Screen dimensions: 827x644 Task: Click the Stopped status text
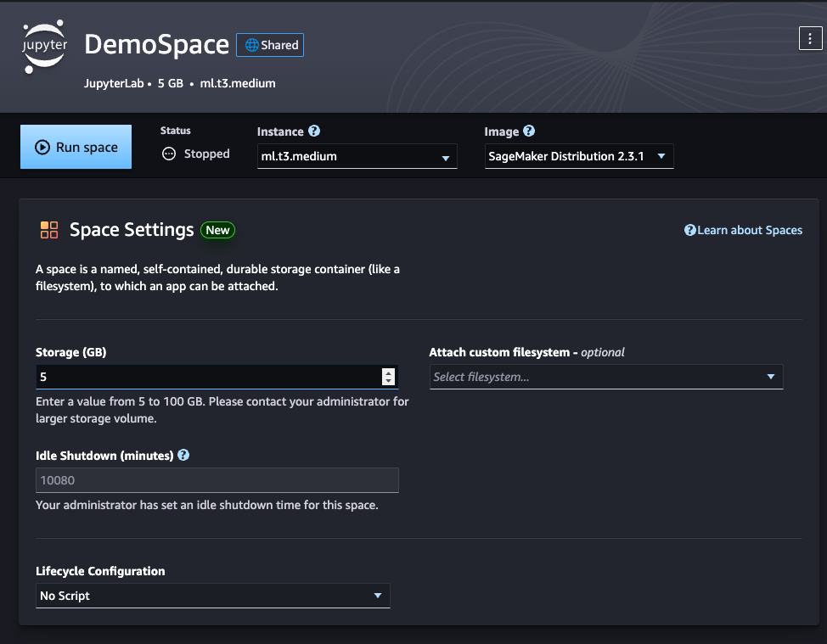[207, 154]
